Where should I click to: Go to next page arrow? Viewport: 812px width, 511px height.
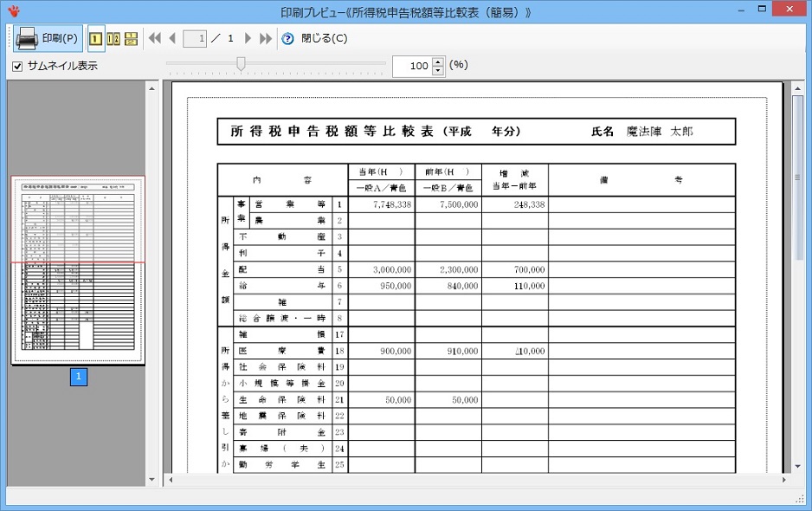(x=246, y=38)
